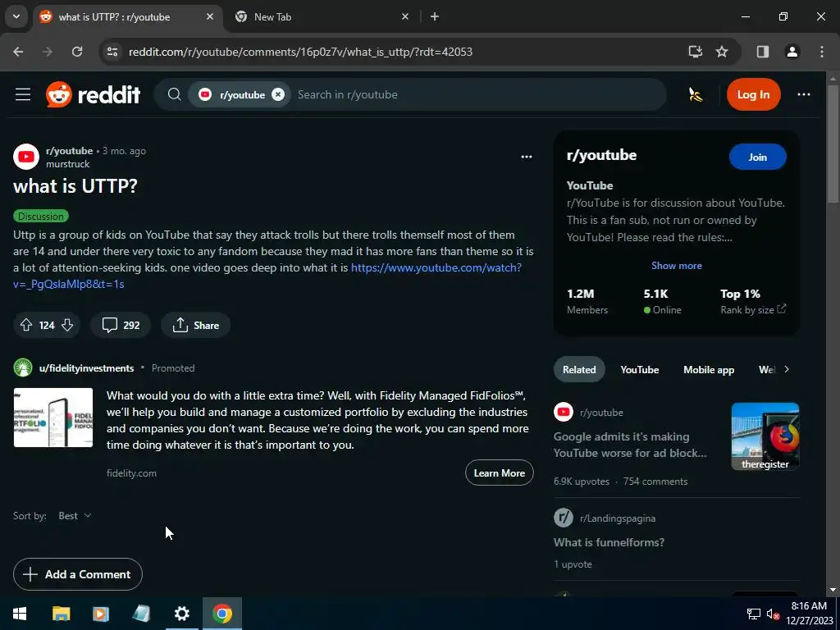Click the search magnifier icon

[x=174, y=95]
